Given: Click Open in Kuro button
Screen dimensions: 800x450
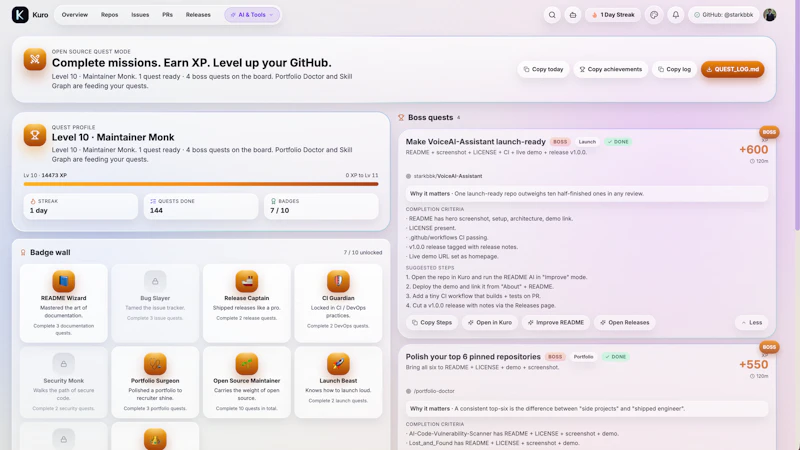Looking at the screenshot, I should click(490, 322).
